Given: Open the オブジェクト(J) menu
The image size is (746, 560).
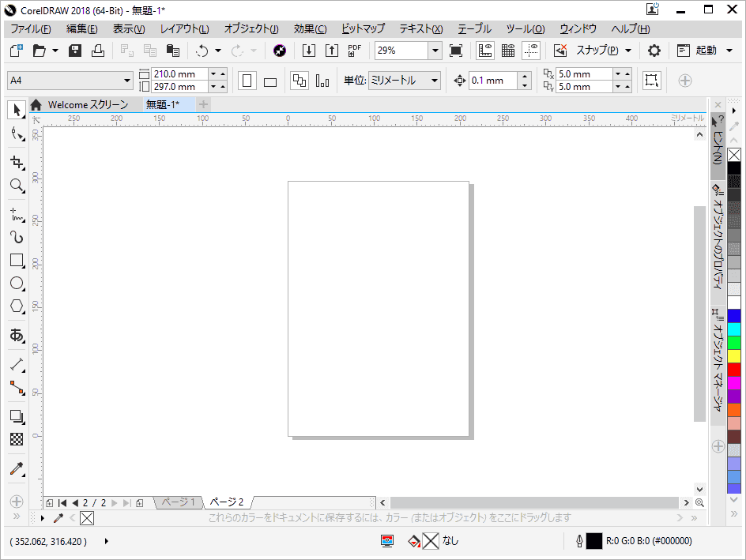Looking at the screenshot, I should tap(251, 29).
